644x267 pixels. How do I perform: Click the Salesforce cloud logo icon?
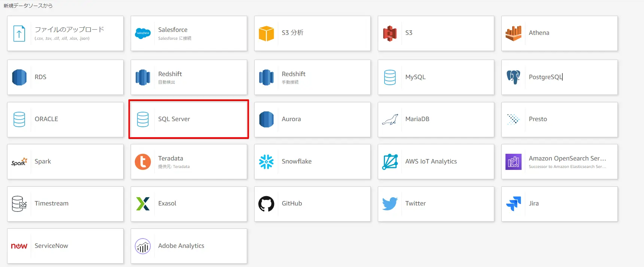(143, 33)
